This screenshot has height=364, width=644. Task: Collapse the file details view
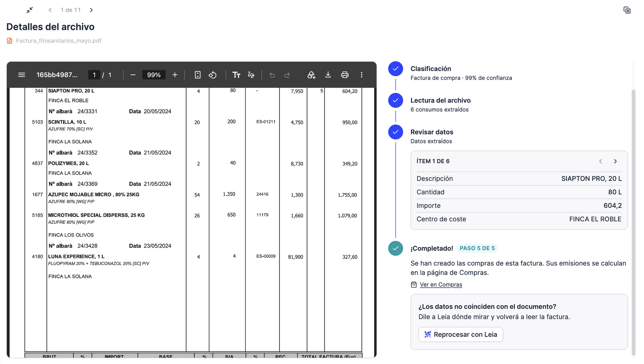[30, 10]
